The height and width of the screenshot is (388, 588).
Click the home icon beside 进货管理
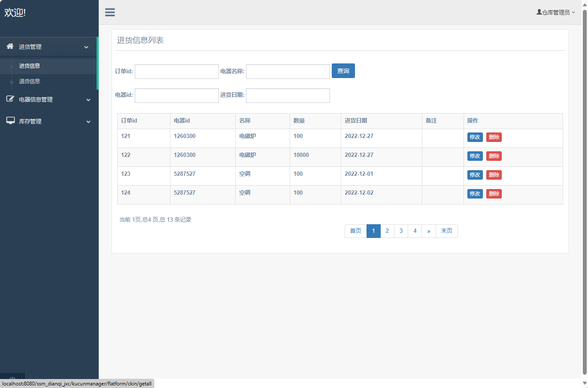coord(10,46)
